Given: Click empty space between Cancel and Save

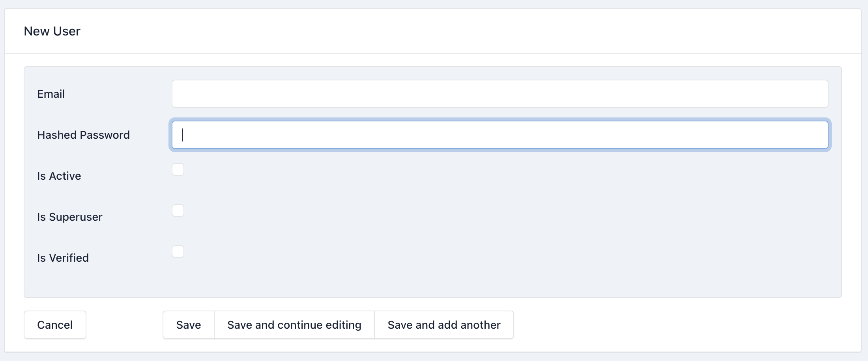Looking at the screenshot, I should (x=124, y=325).
